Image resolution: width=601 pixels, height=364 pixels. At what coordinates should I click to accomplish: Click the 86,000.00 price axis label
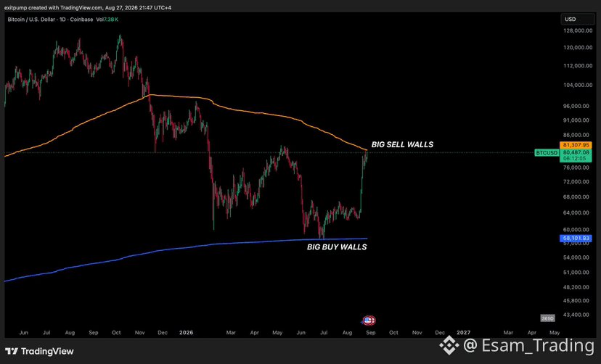(578, 135)
